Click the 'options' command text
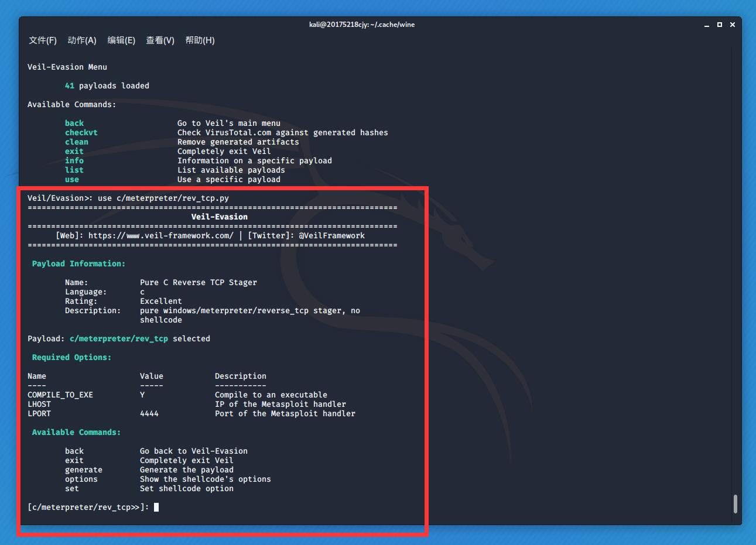 tap(81, 479)
